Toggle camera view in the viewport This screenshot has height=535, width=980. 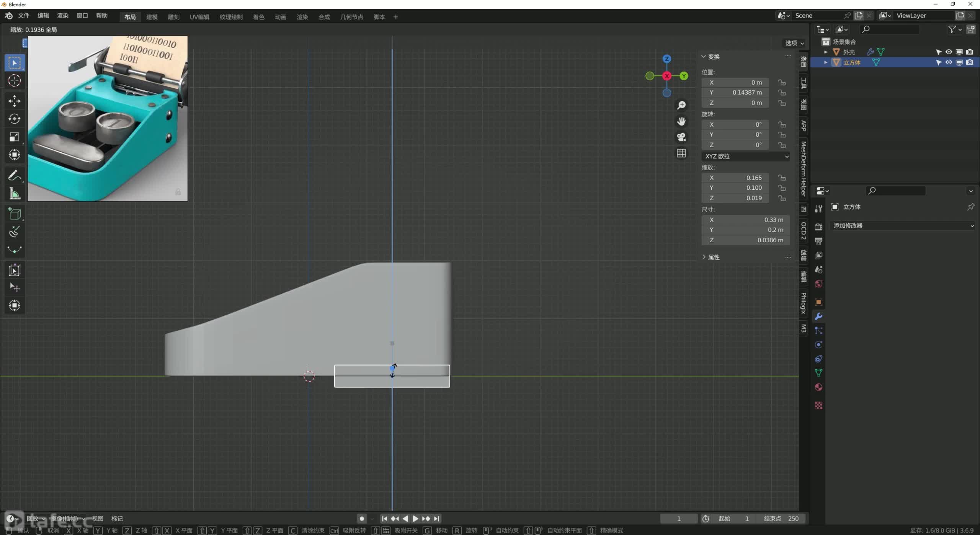point(681,137)
